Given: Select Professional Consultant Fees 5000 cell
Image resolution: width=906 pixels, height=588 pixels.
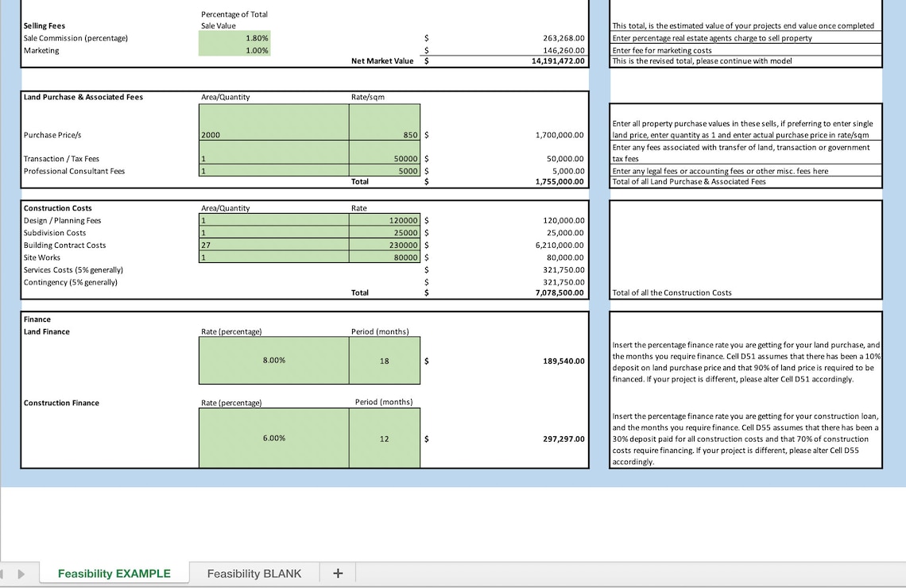Looking at the screenshot, I should pyautogui.click(x=385, y=170).
